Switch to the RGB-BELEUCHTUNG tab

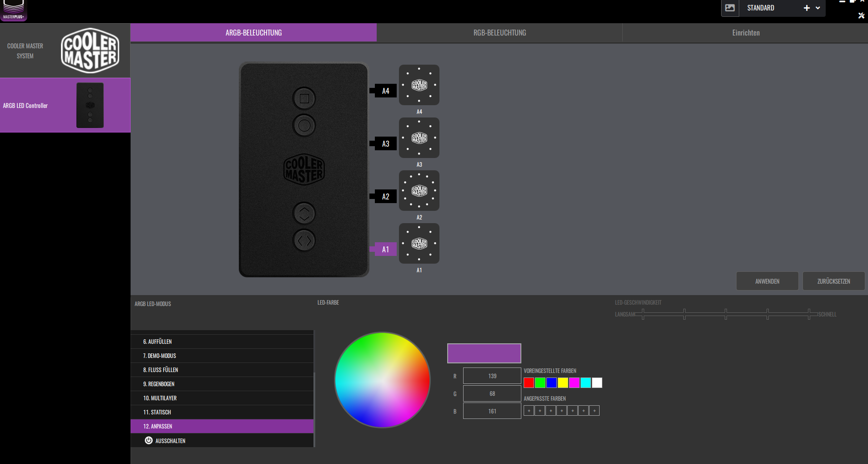tap(499, 32)
